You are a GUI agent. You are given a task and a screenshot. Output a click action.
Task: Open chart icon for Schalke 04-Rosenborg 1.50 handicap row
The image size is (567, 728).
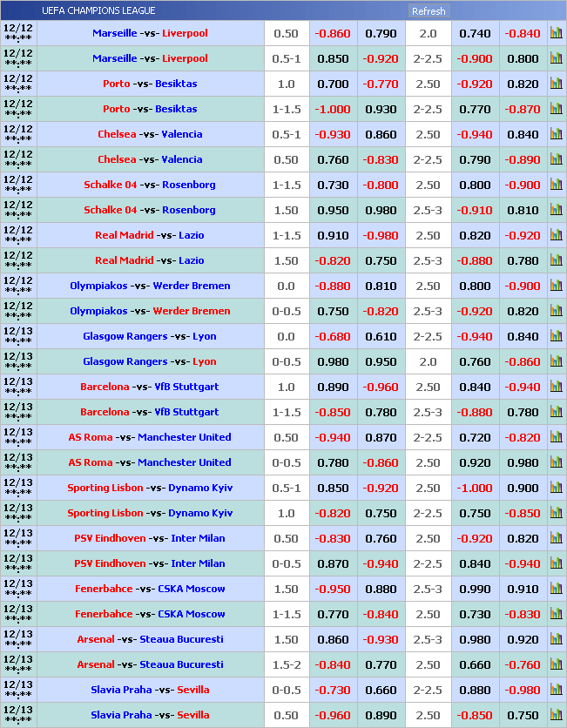click(x=556, y=211)
